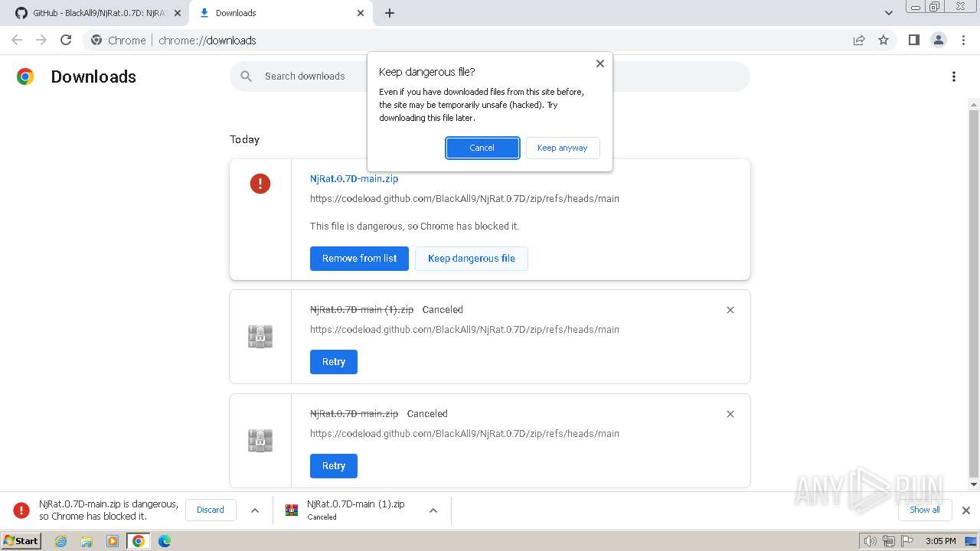Remove canceled NjRat.0.7D-main.zip entry from list
Image resolution: width=980 pixels, height=551 pixels.
point(730,414)
